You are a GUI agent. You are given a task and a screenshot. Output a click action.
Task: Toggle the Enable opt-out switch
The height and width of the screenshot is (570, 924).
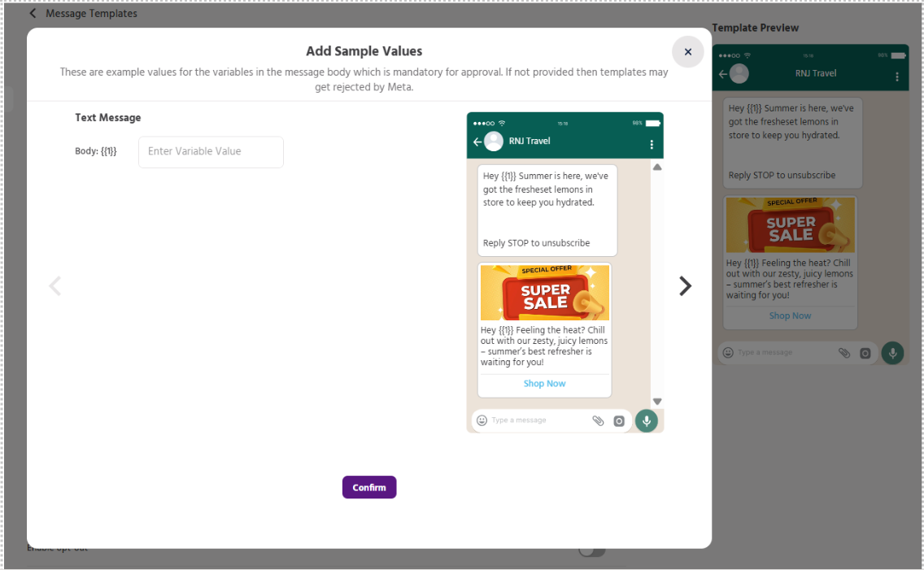[592, 550]
